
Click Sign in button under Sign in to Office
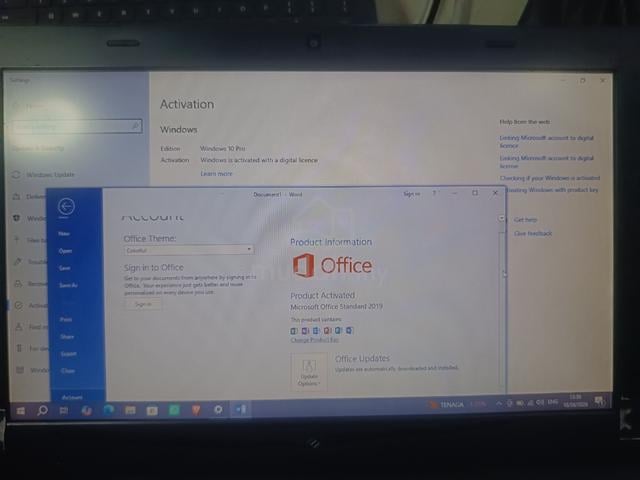point(143,304)
